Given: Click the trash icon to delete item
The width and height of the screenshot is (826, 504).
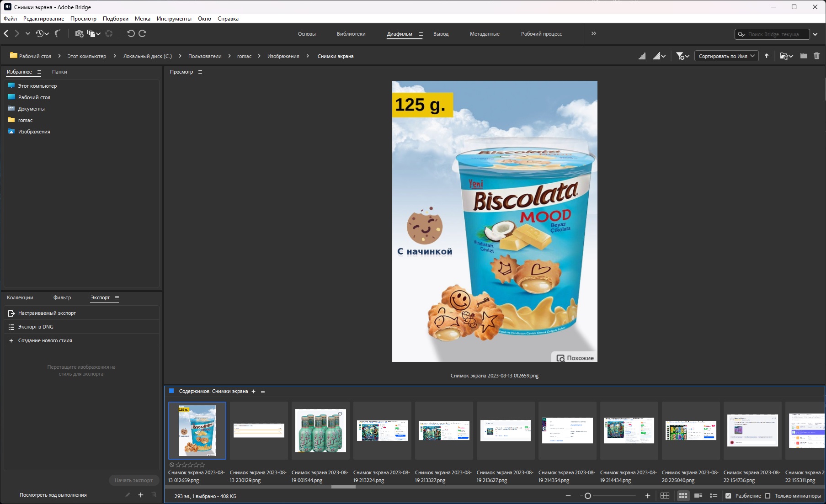Looking at the screenshot, I should [816, 56].
